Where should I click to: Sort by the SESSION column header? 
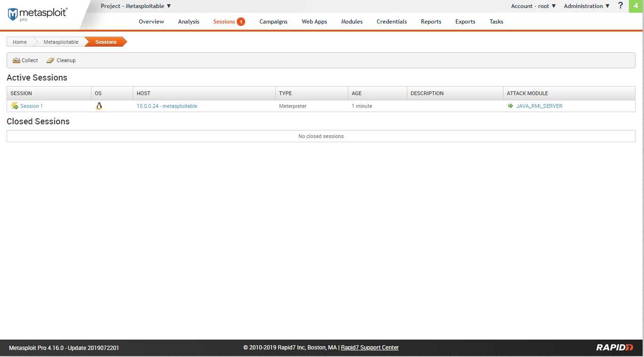(x=49, y=93)
